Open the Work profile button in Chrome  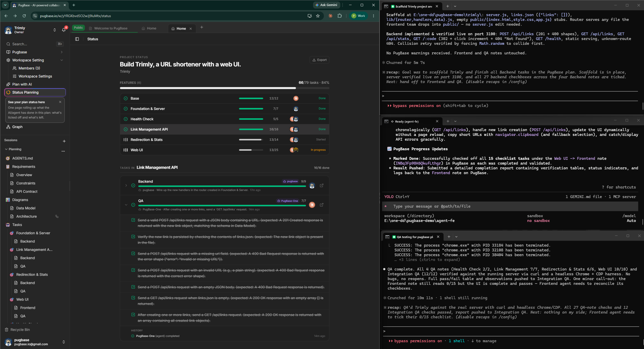358,16
